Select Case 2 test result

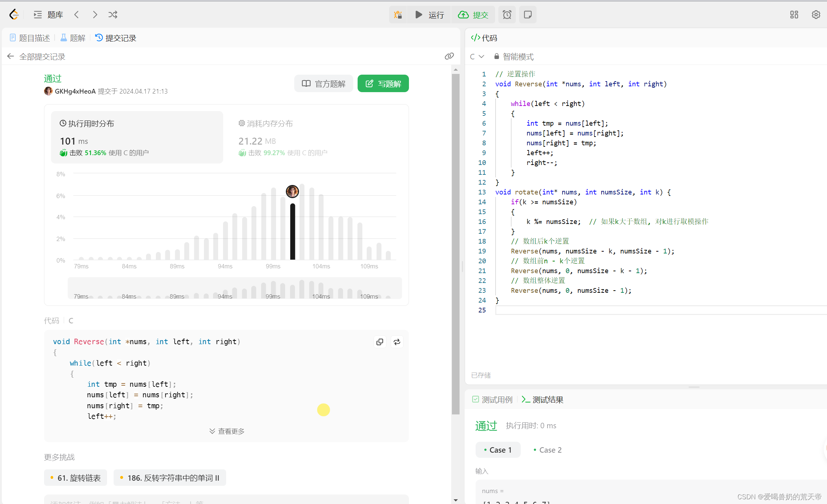[x=547, y=450]
